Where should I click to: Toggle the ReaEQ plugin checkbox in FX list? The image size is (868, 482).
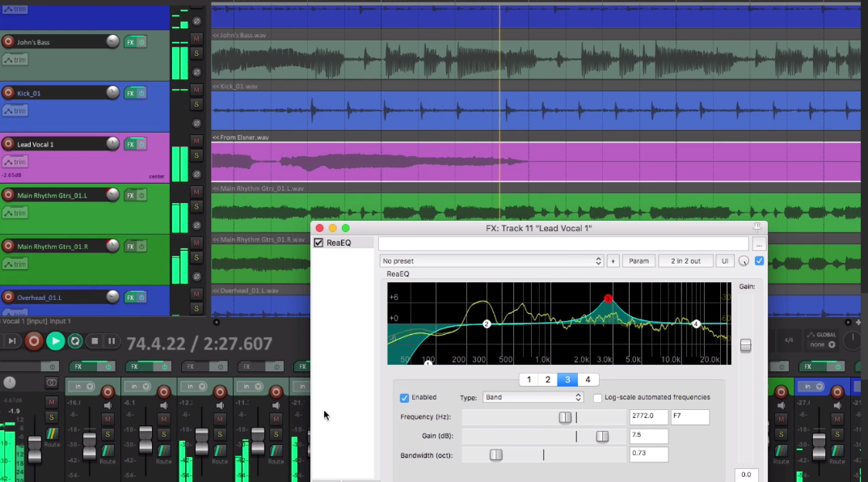click(319, 243)
